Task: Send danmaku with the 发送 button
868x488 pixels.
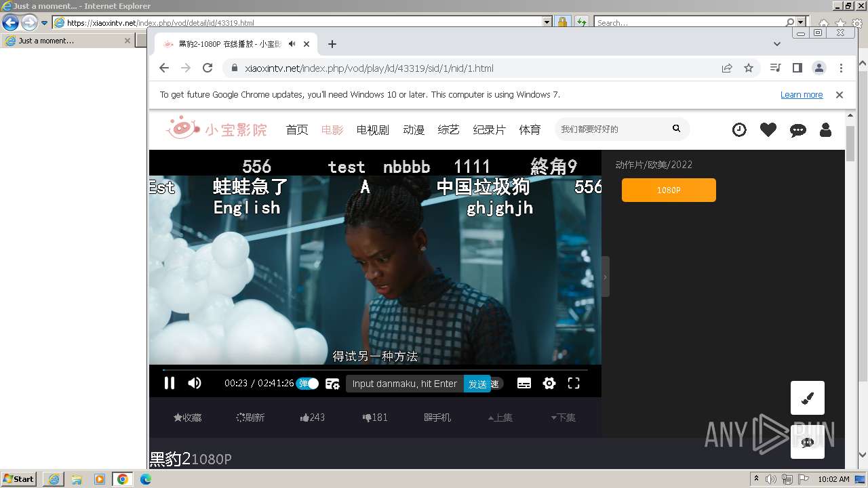Action: (x=477, y=384)
